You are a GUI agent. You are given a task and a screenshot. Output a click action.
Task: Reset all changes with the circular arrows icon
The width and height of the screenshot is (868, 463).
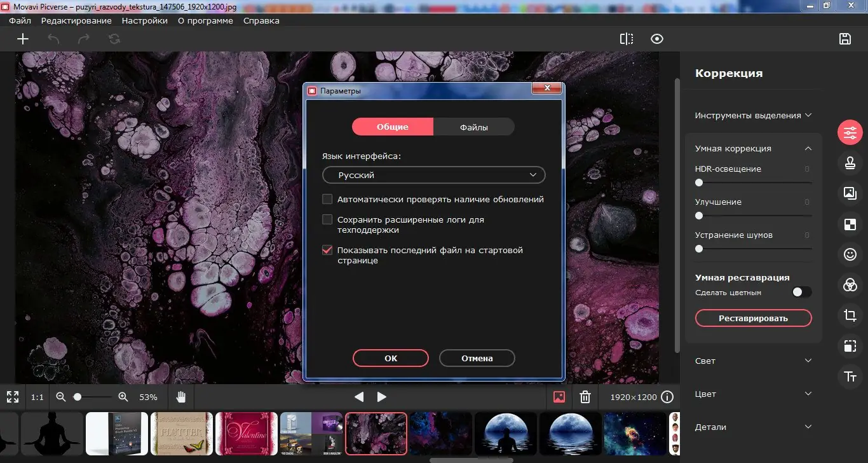pos(114,39)
